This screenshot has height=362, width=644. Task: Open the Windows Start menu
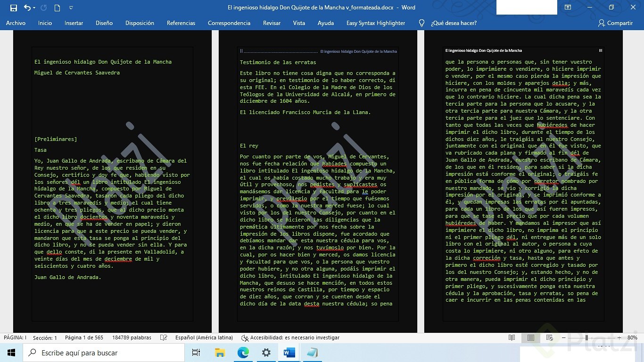tap(11, 353)
